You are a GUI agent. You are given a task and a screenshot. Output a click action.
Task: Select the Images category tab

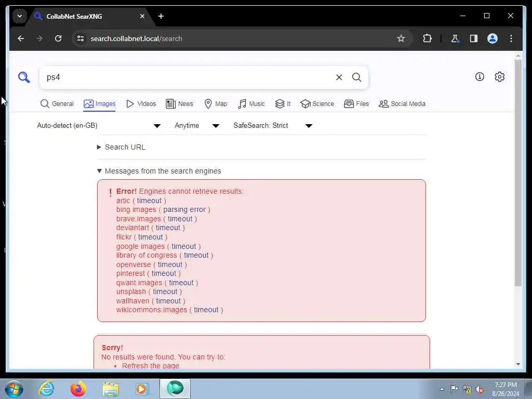(x=99, y=104)
